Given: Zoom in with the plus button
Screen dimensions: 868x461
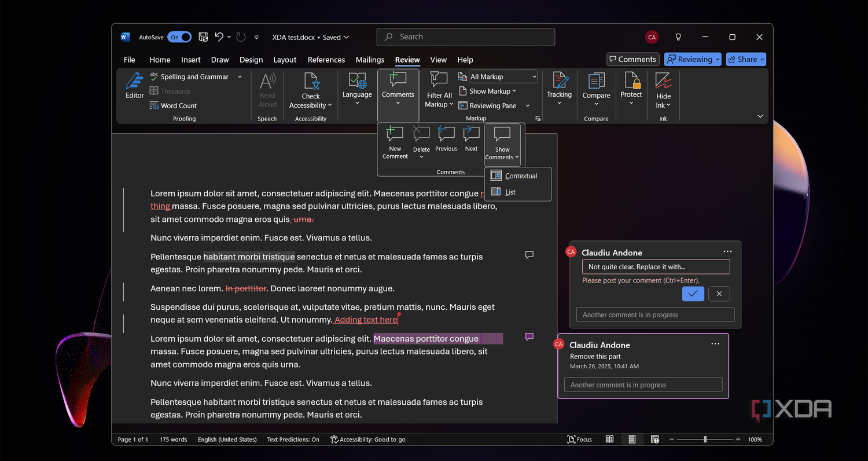Looking at the screenshot, I should pos(738,440).
